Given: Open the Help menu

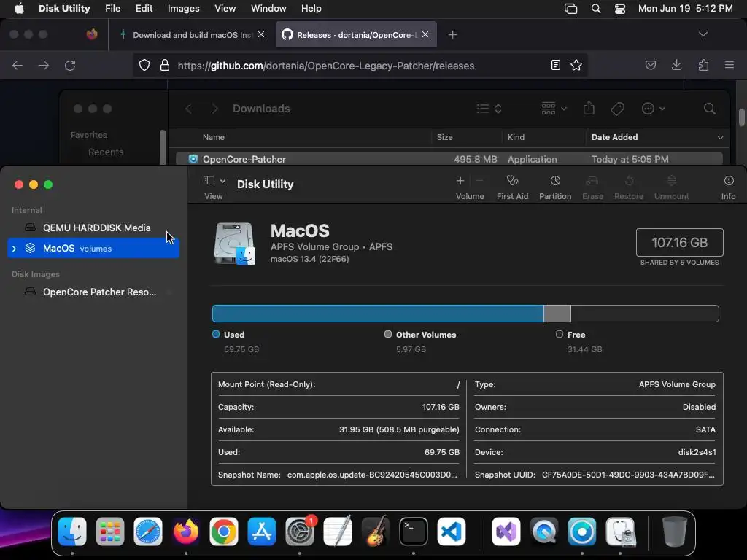Looking at the screenshot, I should point(311,9).
